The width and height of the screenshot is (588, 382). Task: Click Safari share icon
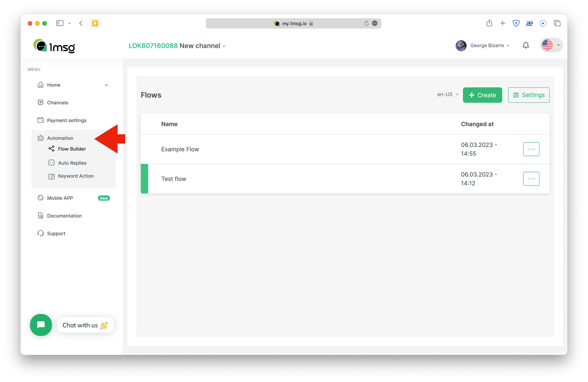point(489,23)
